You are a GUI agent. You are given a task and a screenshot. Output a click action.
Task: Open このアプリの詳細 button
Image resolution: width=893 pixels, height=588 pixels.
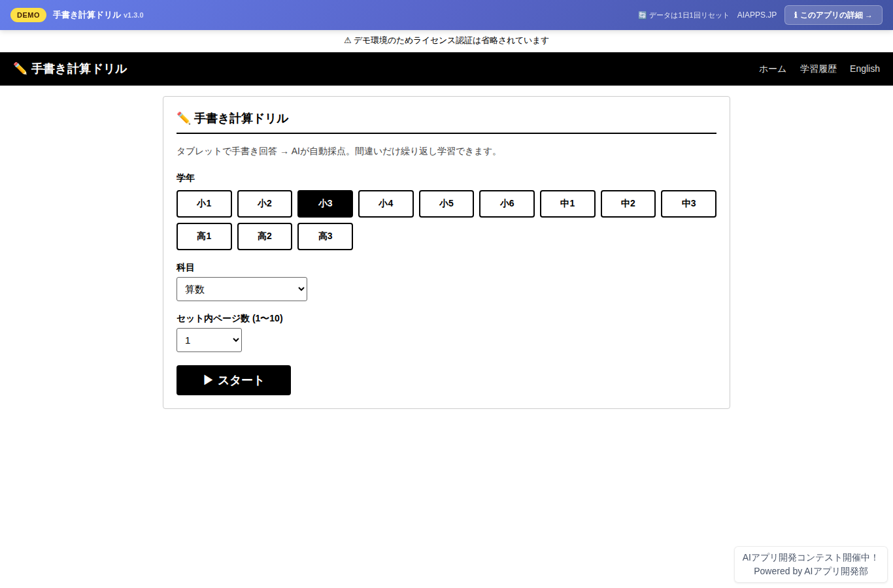pyautogui.click(x=834, y=15)
